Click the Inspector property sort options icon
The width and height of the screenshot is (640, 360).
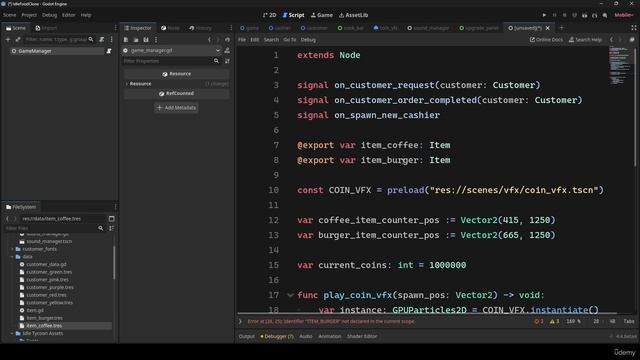227,61
